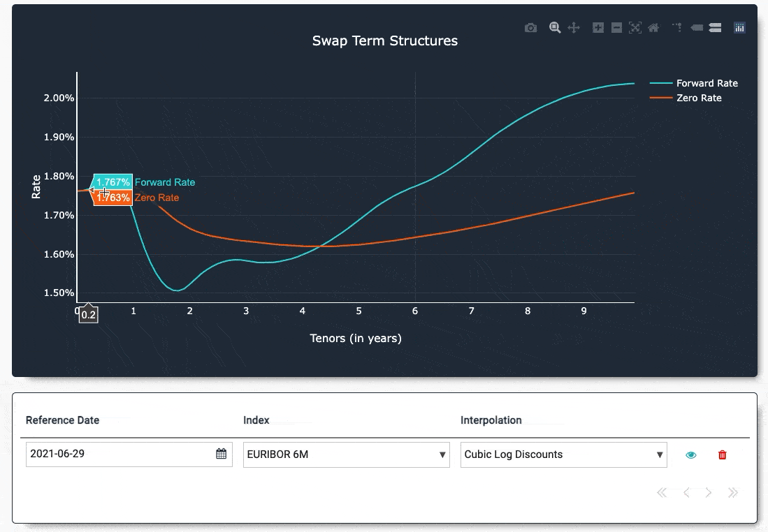
Task: Zoom in with the plus icon
Action: click(x=597, y=28)
